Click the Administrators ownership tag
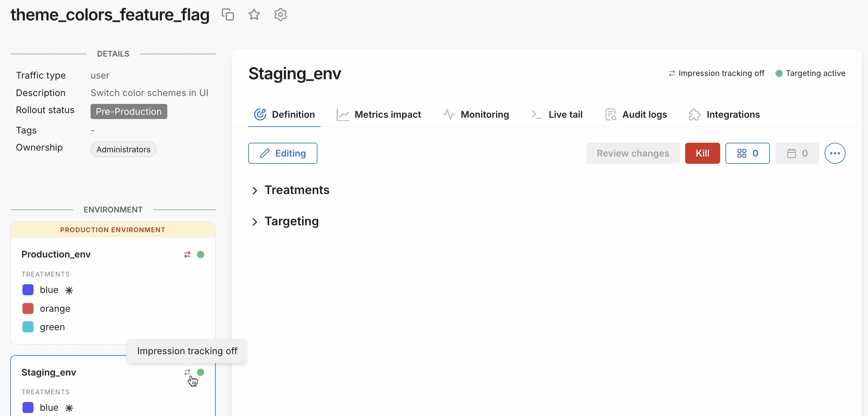This screenshot has height=416, width=868. pos(123,149)
